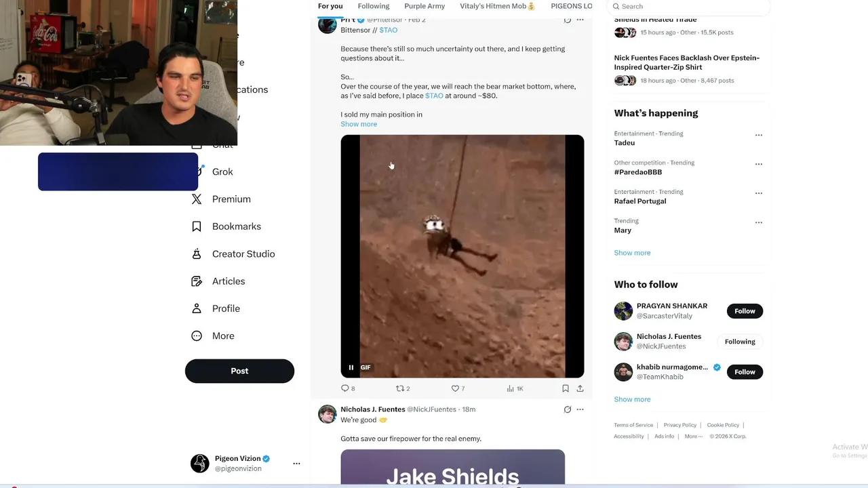Like the TAO post with heart icon
Screen dimensions: 868x488
pyautogui.click(x=456, y=388)
